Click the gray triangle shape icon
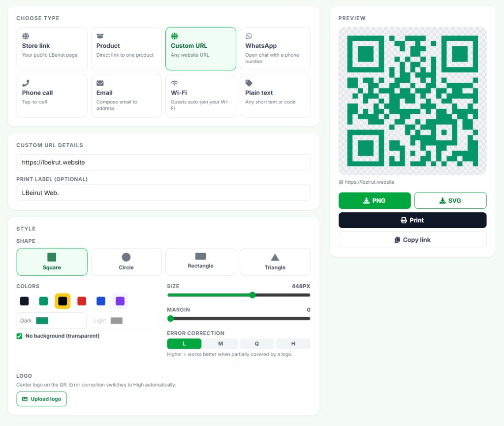Screen dimensions: 504x426 (x=275, y=257)
